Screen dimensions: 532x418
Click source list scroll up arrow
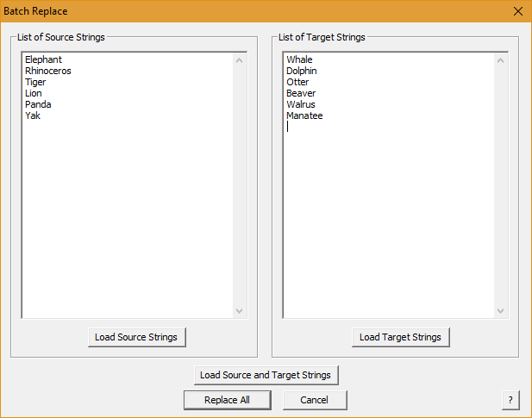click(x=239, y=60)
